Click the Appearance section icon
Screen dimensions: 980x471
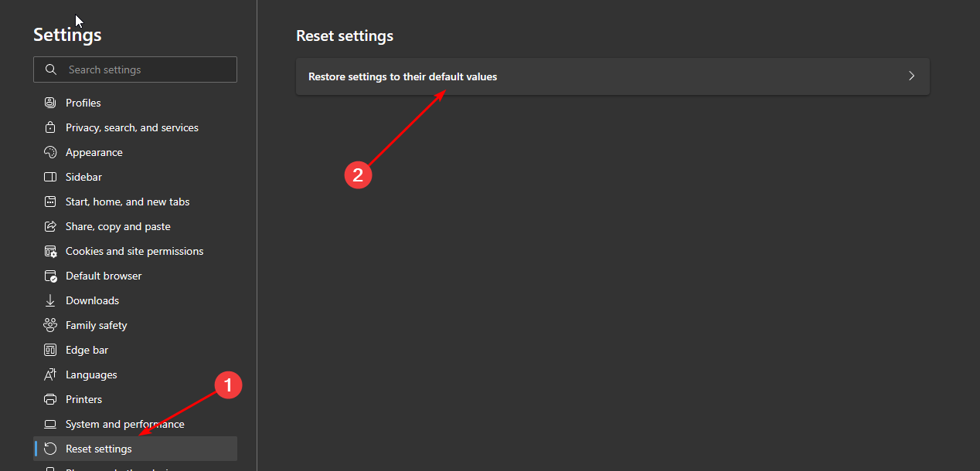[x=50, y=151]
